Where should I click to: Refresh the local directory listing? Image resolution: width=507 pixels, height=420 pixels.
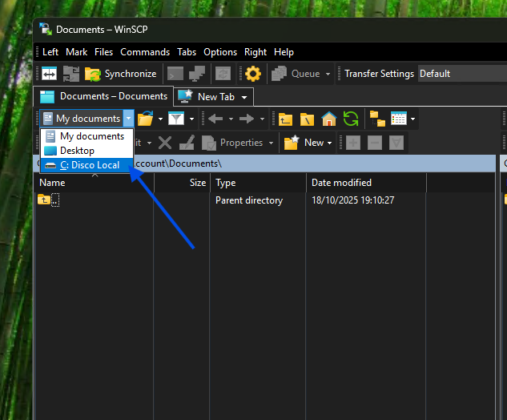point(350,119)
